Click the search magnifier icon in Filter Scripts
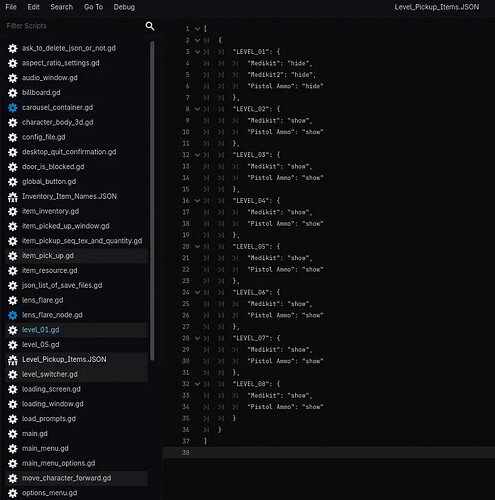 [x=150, y=26]
